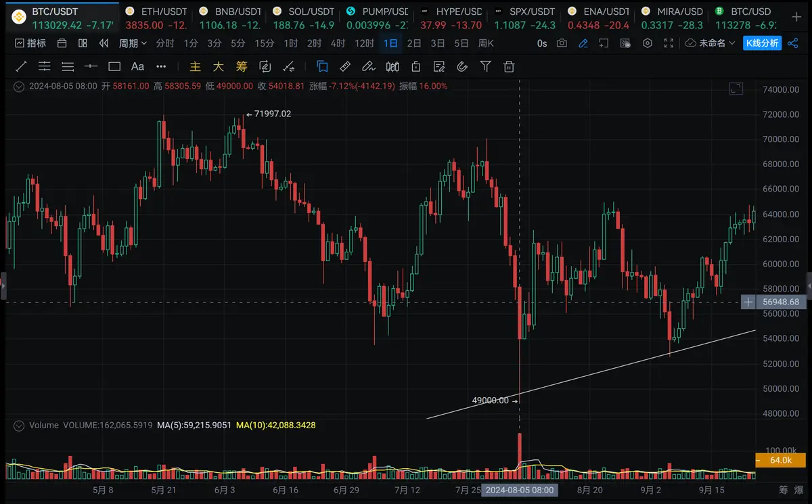Select the Aa text tool
Viewport: 812px width, 504px height.
pyautogui.click(x=137, y=67)
